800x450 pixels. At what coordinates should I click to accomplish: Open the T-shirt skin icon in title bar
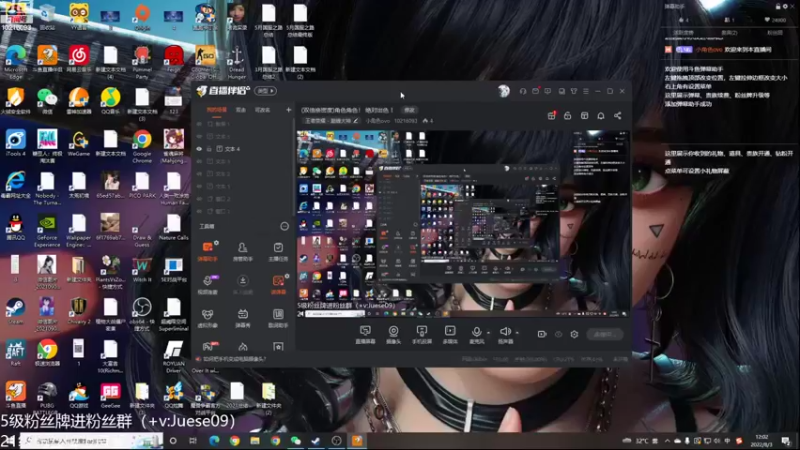(x=574, y=91)
